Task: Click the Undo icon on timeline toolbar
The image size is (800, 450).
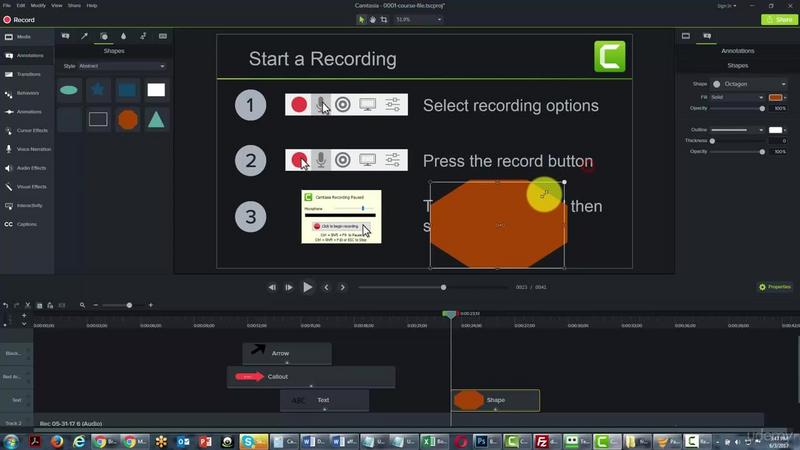Action: click(6, 306)
